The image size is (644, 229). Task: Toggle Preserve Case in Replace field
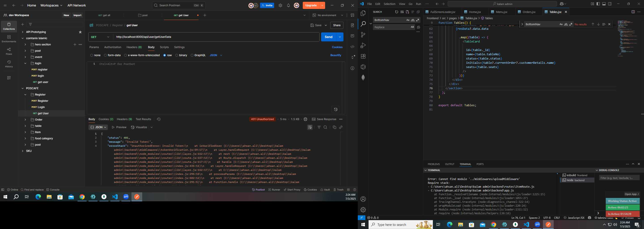pos(412,27)
